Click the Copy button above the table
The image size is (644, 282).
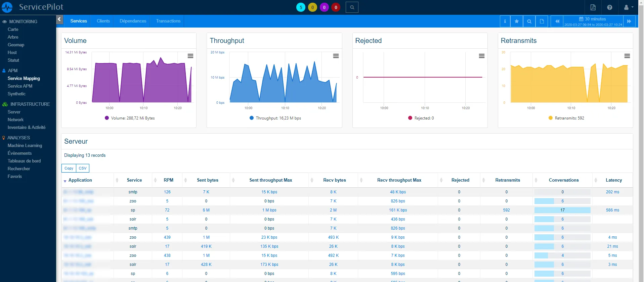69,168
